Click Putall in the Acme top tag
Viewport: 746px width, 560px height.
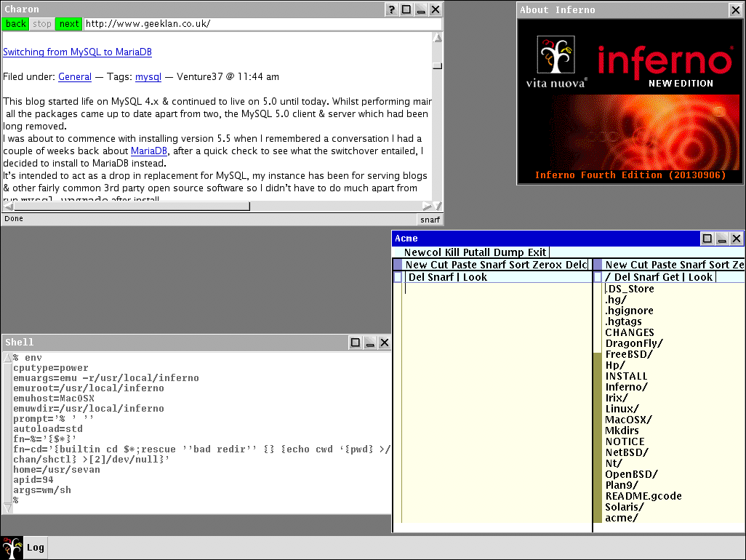coord(478,252)
